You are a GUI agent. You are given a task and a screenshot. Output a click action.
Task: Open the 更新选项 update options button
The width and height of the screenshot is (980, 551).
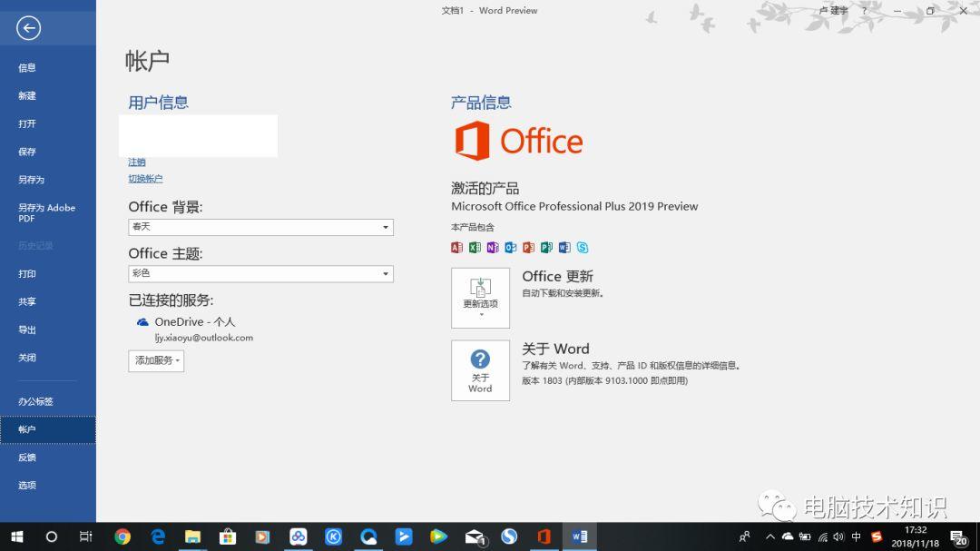[x=481, y=299]
